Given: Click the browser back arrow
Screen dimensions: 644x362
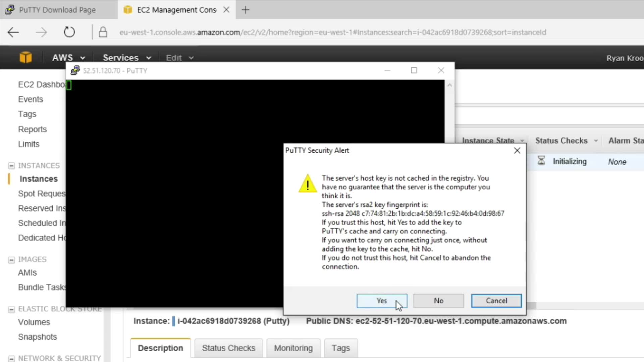Looking at the screenshot, I should pos(13,32).
